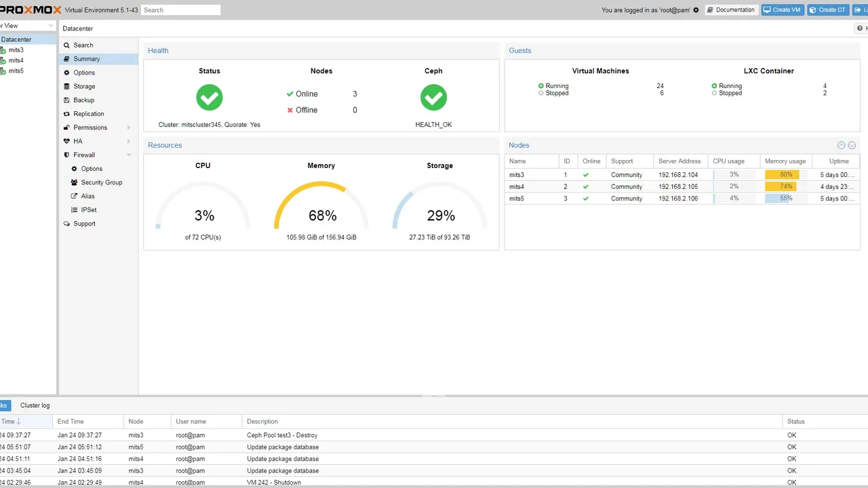Click the HEALTH_OK Ceph status text
The width and height of the screenshot is (868, 488).
(x=433, y=125)
